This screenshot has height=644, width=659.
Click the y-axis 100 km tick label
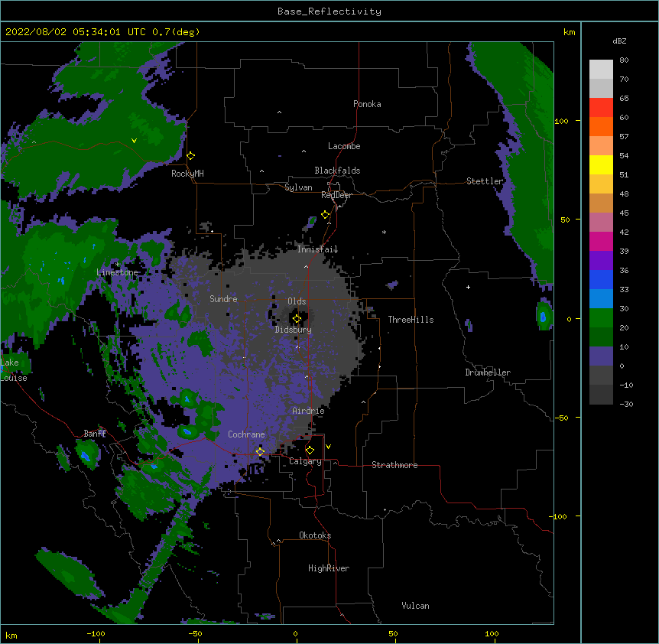tap(561, 121)
